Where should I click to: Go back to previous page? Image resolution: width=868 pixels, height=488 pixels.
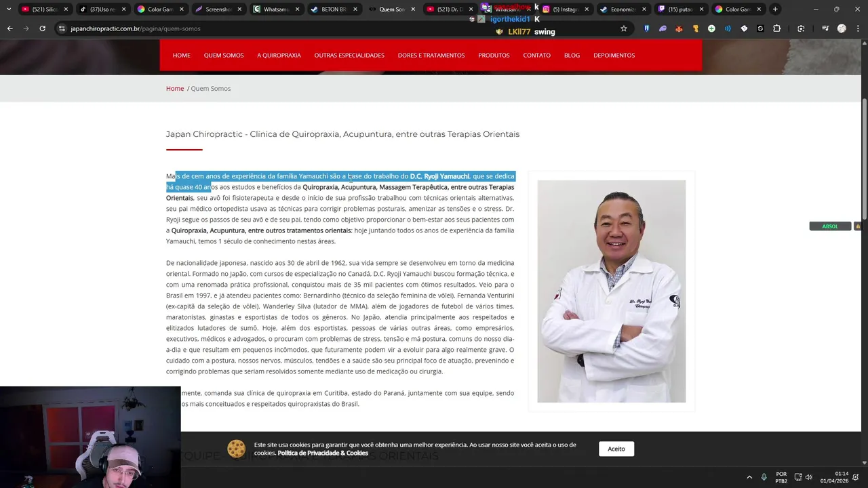coord(9,28)
